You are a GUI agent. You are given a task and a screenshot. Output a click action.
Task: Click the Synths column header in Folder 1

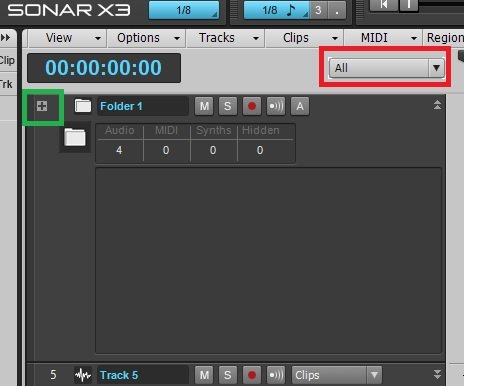213,130
